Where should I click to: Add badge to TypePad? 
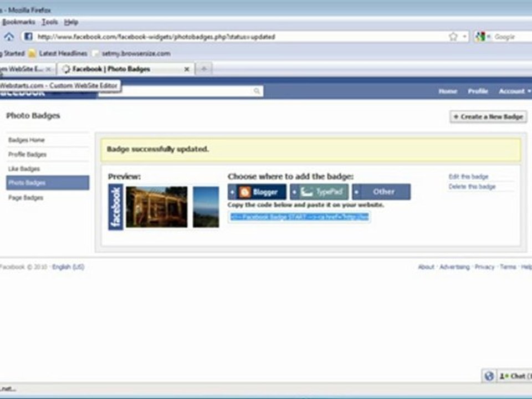[x=319, y=192]
